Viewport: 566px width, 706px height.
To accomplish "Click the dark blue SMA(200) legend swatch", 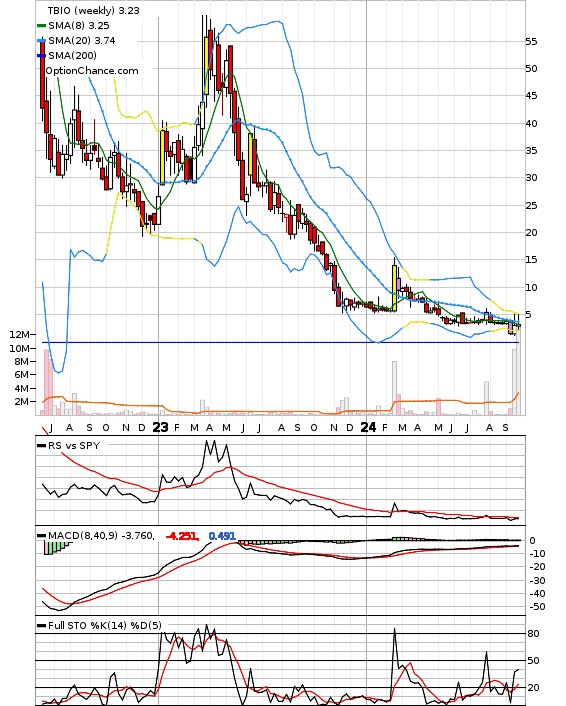I will (x=41, y=56).
